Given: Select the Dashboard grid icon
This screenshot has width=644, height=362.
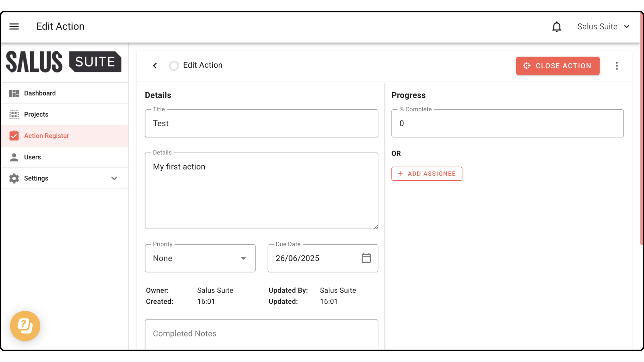Looking at the screenshot, I should (x=14, y=93).
